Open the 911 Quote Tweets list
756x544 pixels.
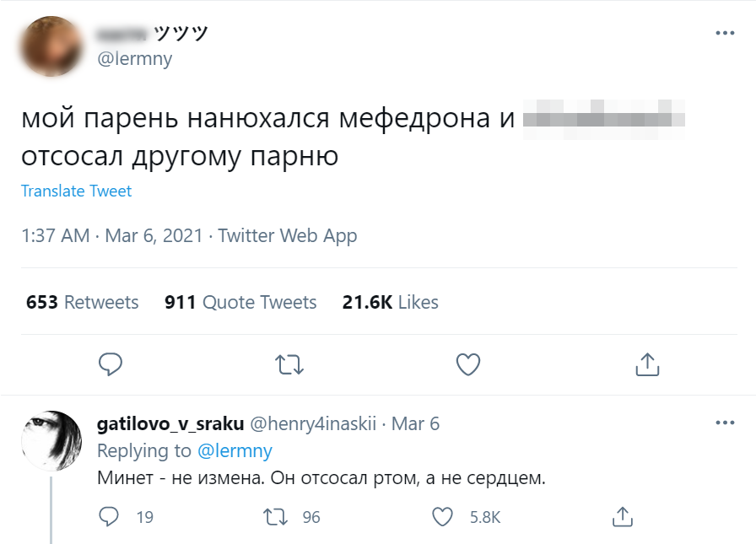[x=240, y=302]
